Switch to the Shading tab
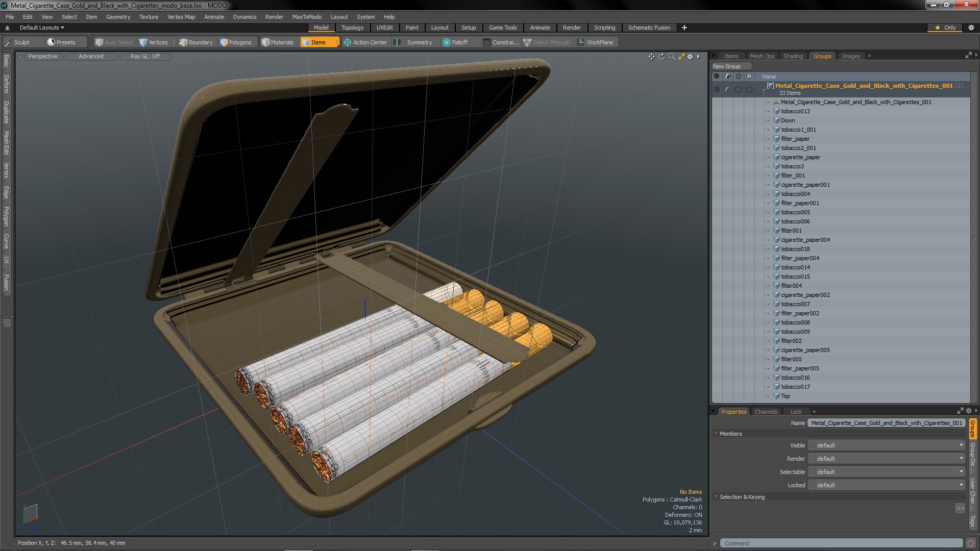980x551 pixels. point(793,56)
